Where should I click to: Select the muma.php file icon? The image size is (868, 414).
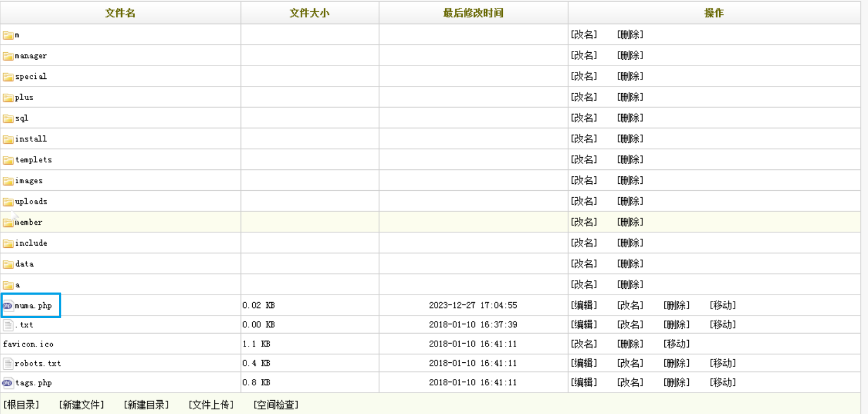click(x=7, y=306)
